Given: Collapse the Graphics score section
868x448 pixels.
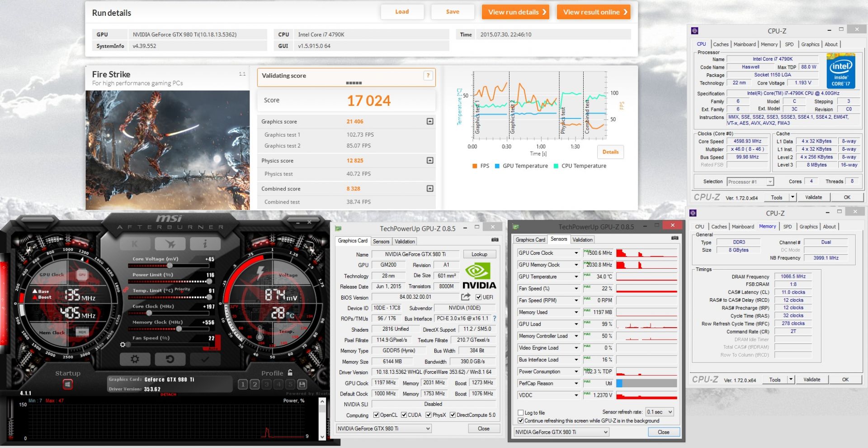Looking at the screenshot, I should [430, 121].
